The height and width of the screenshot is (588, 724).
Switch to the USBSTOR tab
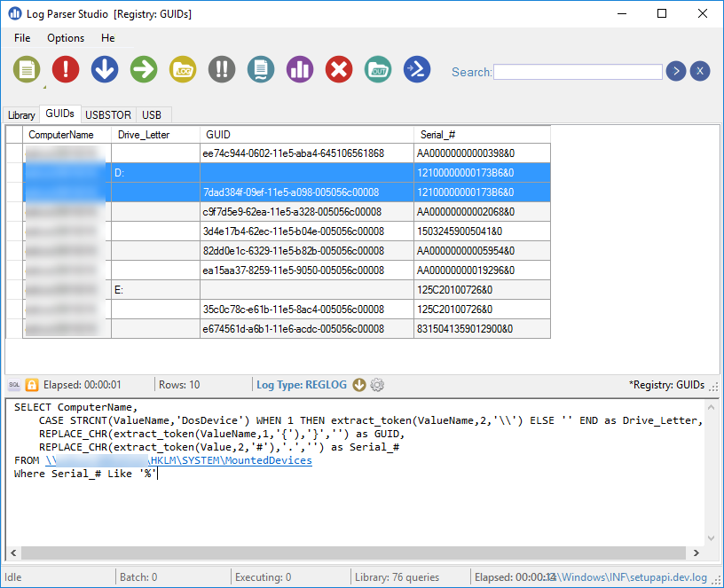(108, 114)
